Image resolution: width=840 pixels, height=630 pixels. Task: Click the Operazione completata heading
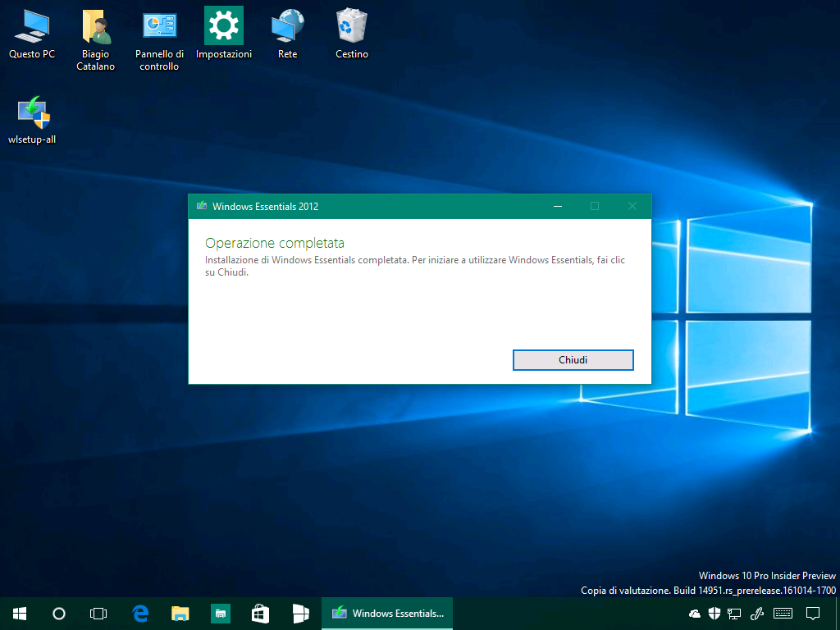point(275,243)
